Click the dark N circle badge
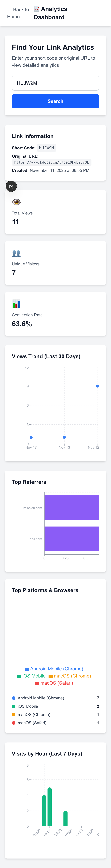Image resolution: width=111 pixels, height=868 pixels. (11, 186)
